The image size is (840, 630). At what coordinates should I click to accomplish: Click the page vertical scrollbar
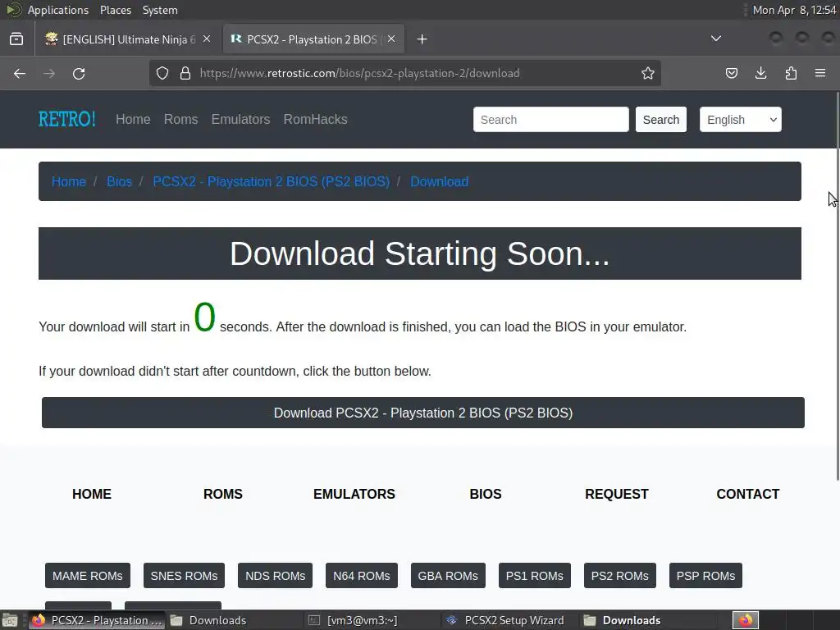coord(838,286)
